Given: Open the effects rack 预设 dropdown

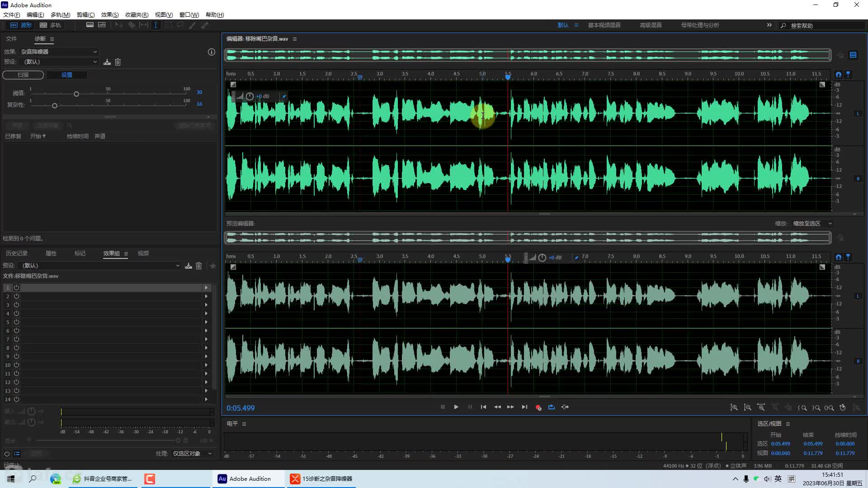Looking at the screenshot, I should point(100,266).
